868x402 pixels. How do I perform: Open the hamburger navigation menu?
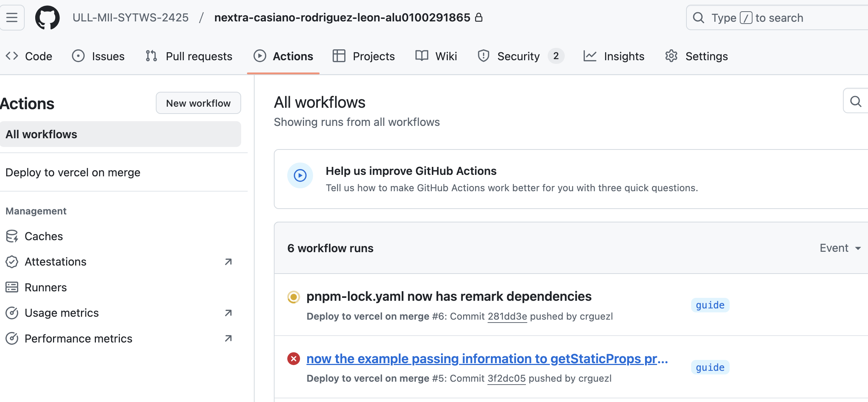tap(12, 17)
